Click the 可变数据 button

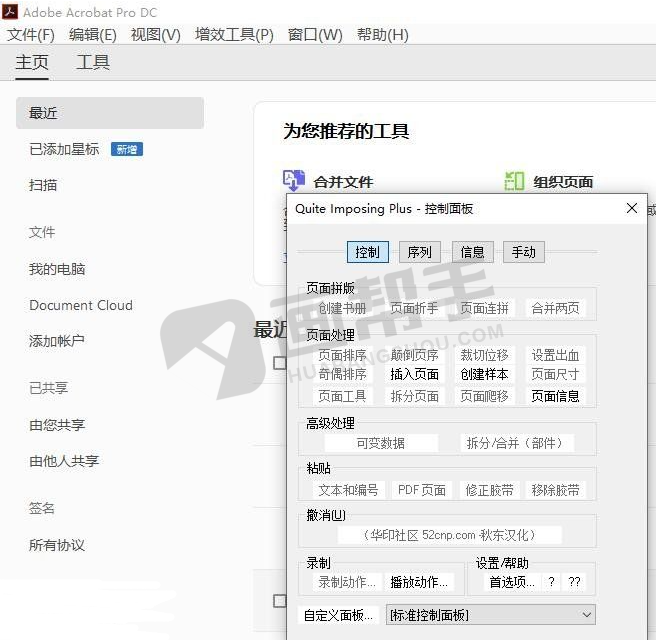pos(381,443)
